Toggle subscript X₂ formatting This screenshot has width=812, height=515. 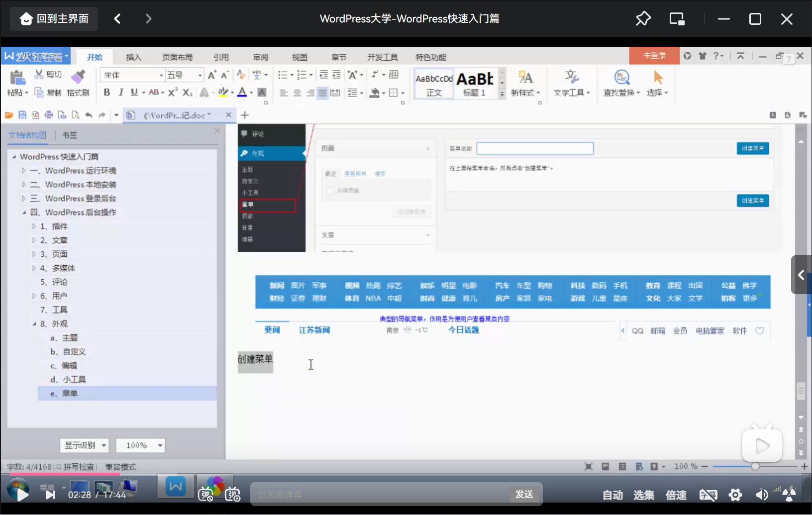pyautogui.click(x=187, y=92)
